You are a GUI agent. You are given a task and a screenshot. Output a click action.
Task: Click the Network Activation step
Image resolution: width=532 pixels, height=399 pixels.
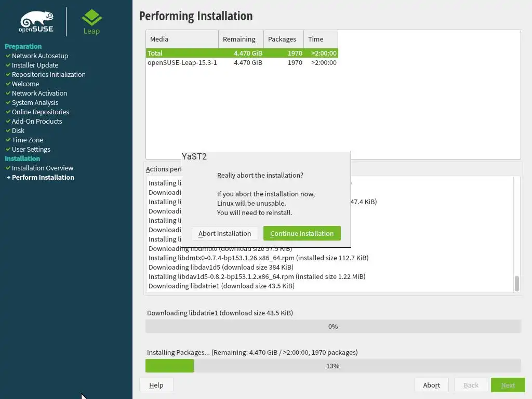39,93
